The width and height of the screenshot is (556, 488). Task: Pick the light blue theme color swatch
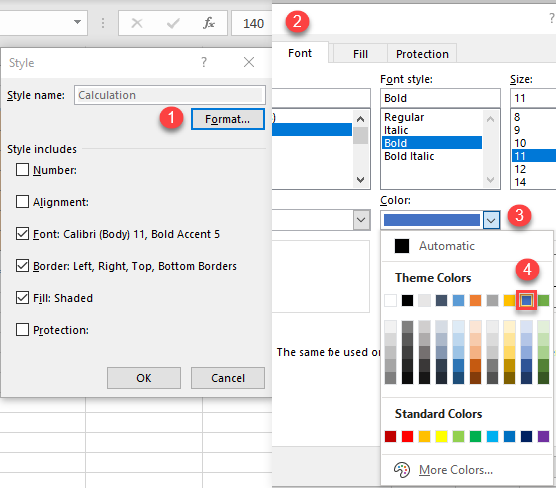pos(458,300)
